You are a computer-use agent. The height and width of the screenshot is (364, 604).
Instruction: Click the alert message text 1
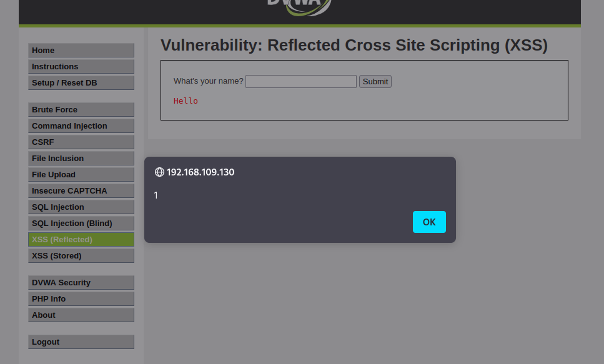pos(156,195)
